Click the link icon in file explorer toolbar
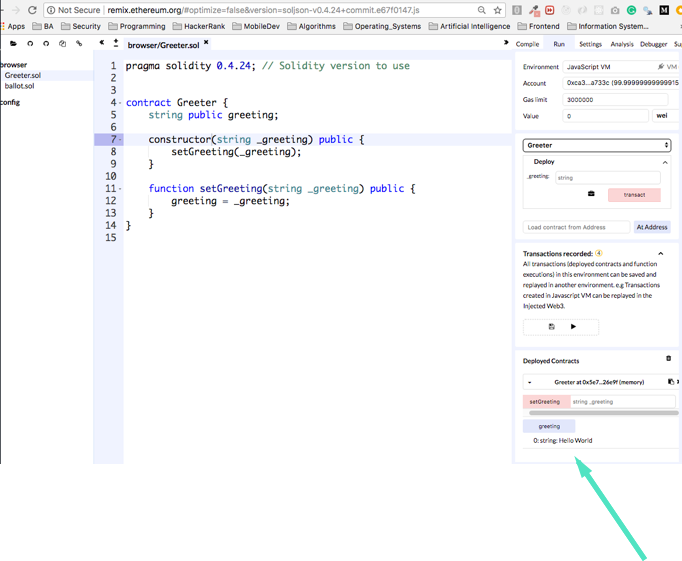Image resolution: width=682 pixels, height=561 pixels. click(79, 44)
